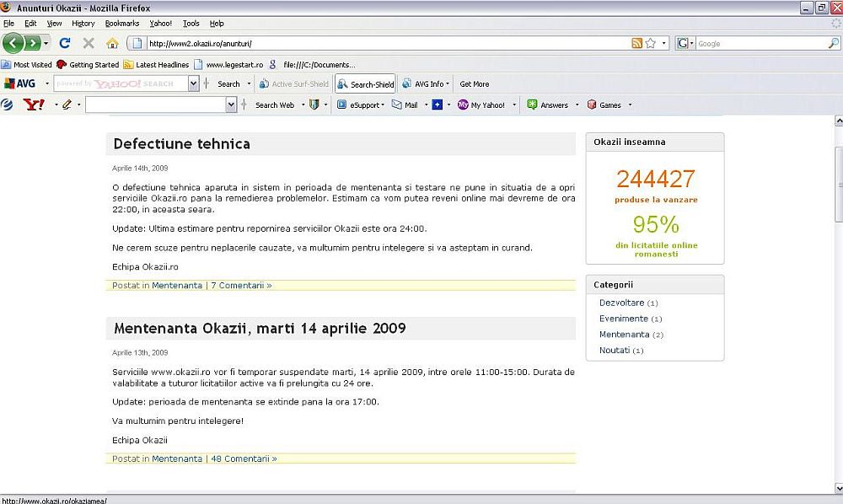Click the RSS feed icon in the address bar
Screen dimensions: 843x504
point(637,43)
